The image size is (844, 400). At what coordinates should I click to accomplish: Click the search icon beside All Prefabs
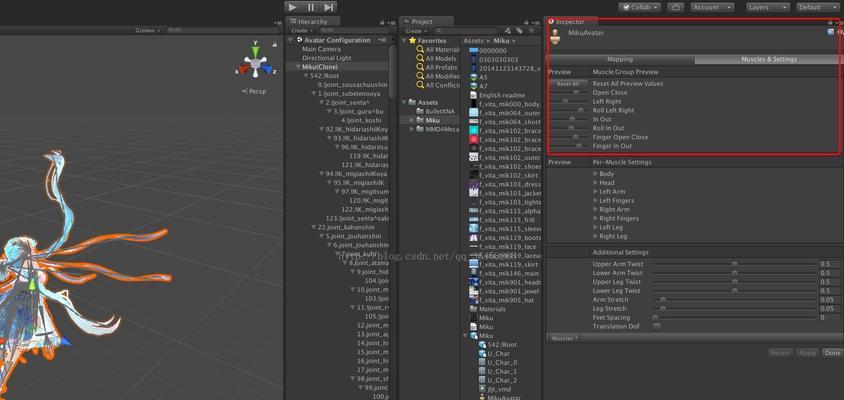tap(420, 67)
